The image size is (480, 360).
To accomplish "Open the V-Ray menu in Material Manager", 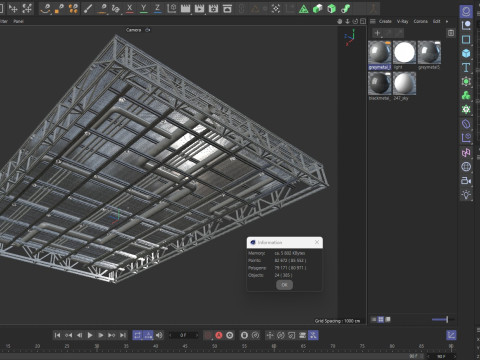I will click(x=402, y=21).
